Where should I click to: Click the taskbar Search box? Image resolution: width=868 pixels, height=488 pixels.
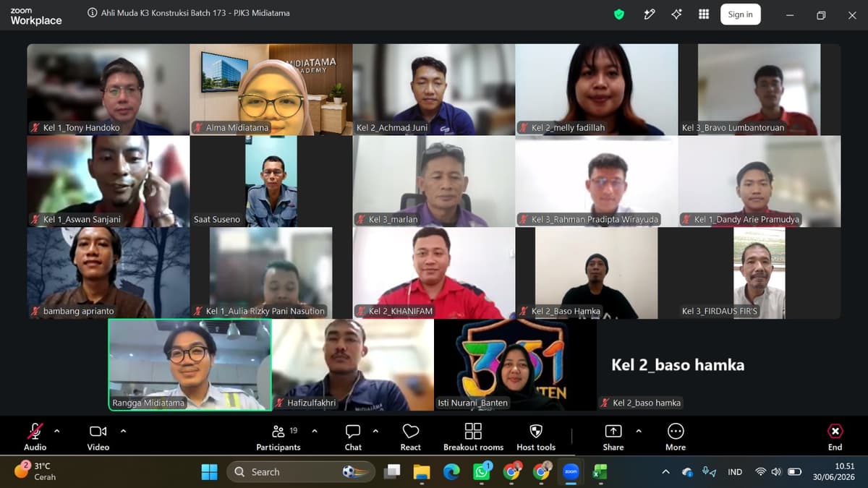coord(300,472)
